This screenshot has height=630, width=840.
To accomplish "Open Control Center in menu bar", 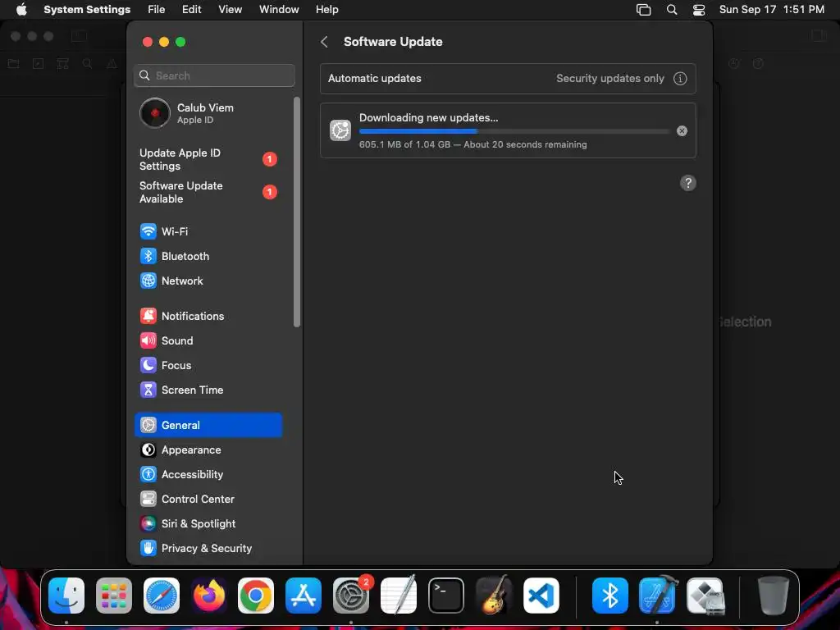I will pos(699,10).
